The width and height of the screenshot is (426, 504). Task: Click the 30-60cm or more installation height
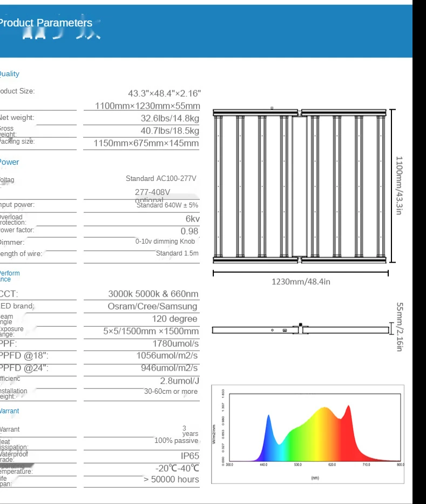[171, 392]
